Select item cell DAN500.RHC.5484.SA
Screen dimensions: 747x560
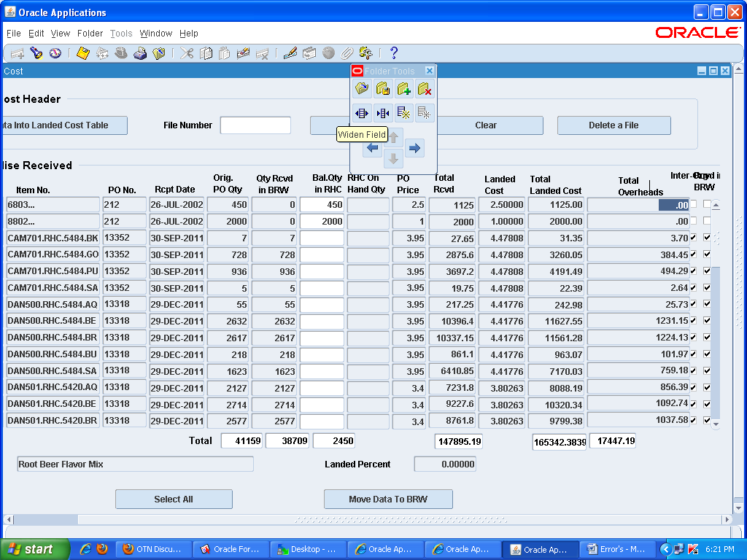[53, 371]
